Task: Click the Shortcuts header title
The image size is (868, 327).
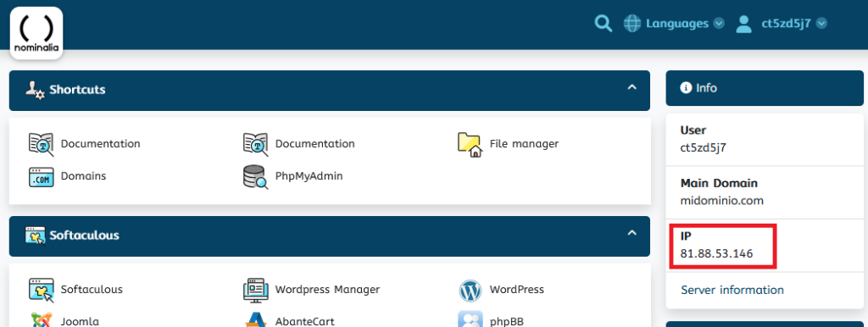Action: pos(77,90)
